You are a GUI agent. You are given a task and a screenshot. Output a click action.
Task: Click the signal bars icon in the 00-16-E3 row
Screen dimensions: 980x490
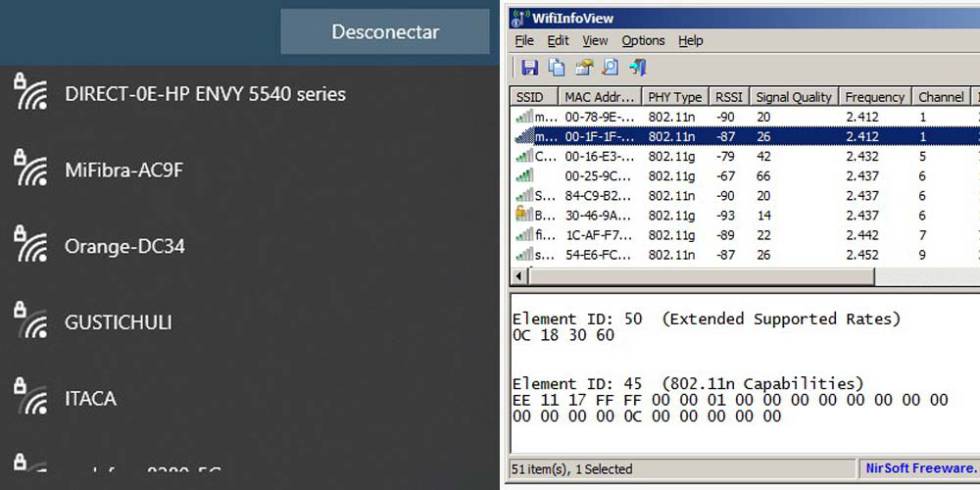pyautogui.click(x=524, y=156)
